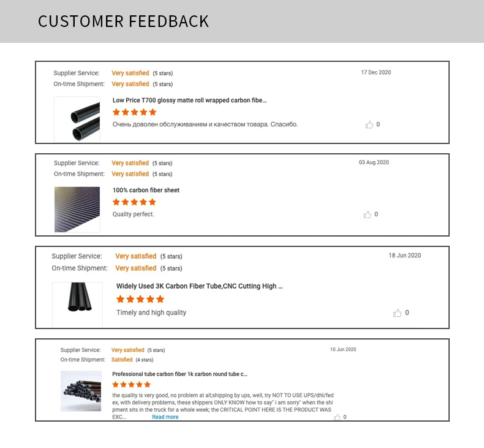Click five-star rating under carbon fiber sheet
This screenshot has height=448, width=484.
[x=134, y=202]
